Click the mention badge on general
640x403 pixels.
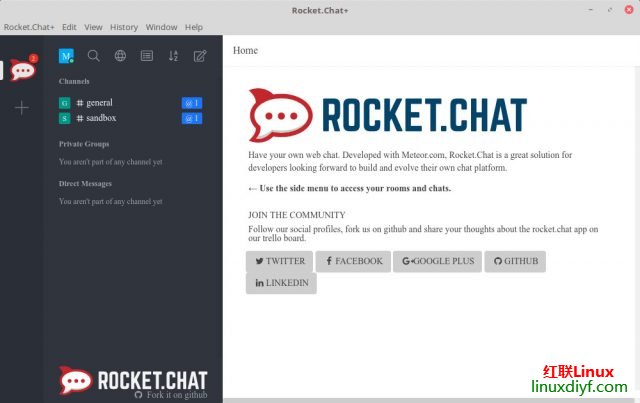[x=192, y=103]
